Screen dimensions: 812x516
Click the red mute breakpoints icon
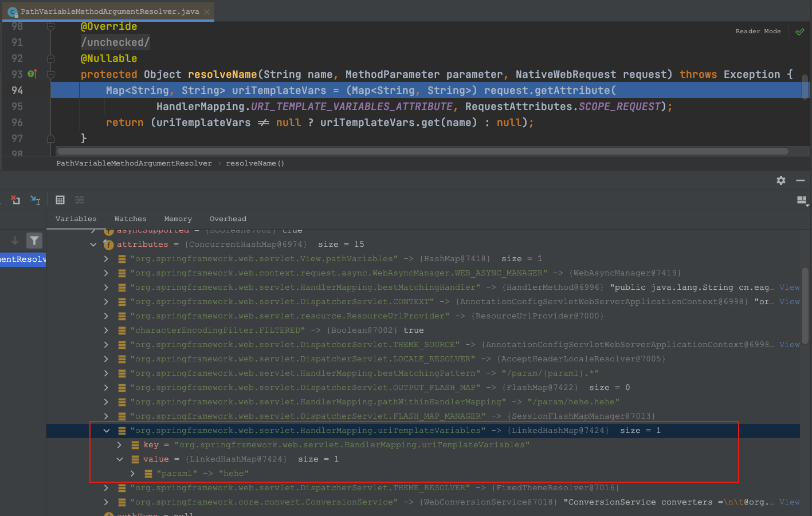(15, 200)
